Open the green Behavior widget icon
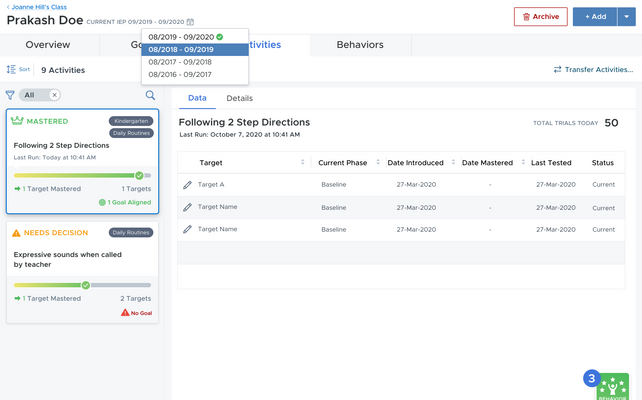This screenshot has height=400, width=642. (x=611, y=386)
